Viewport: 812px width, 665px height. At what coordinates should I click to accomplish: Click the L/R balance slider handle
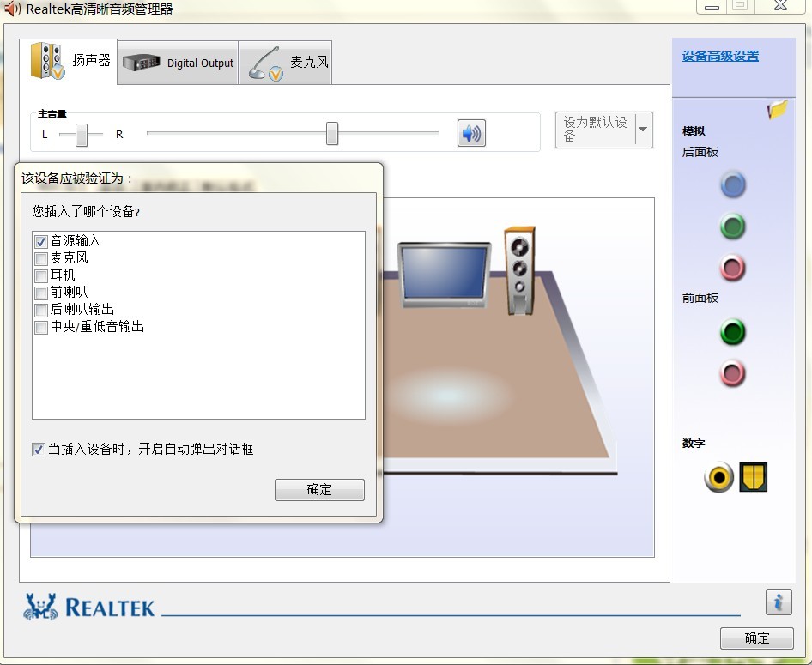coord(82,135)
